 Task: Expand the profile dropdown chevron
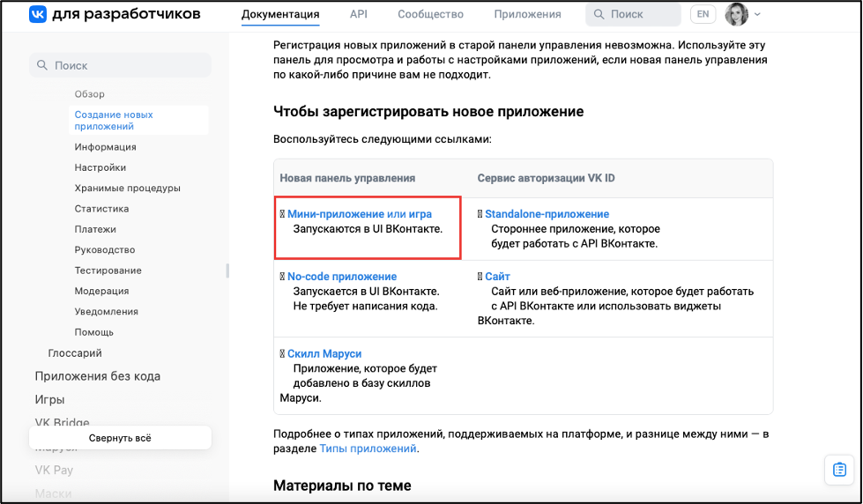[x=757, y=15]
